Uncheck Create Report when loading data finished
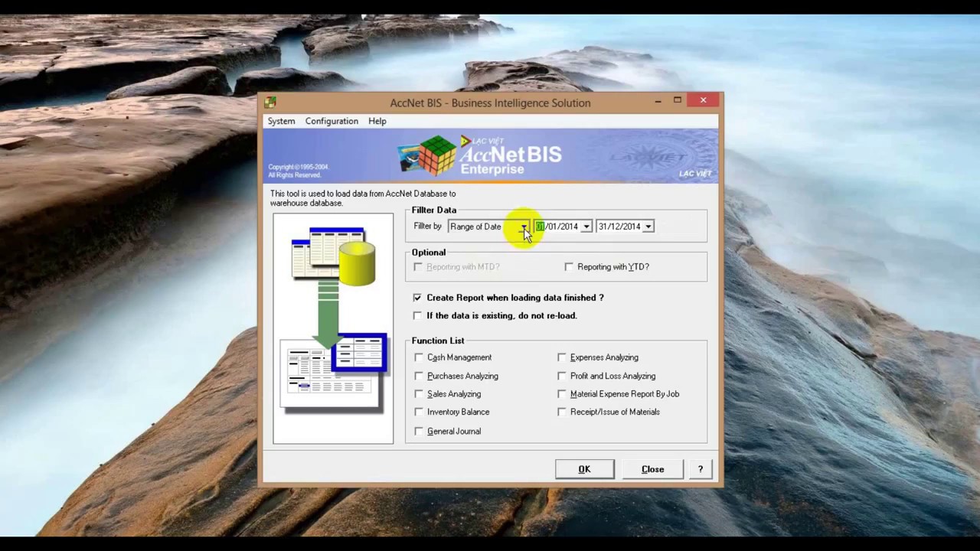 (x=417, y=298)
